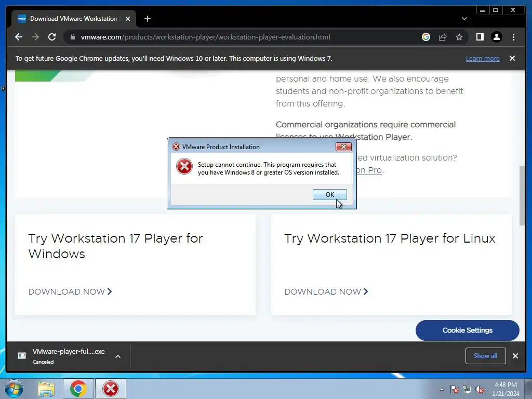Show all downloads
532x399 pixels.
pos(485,355)
